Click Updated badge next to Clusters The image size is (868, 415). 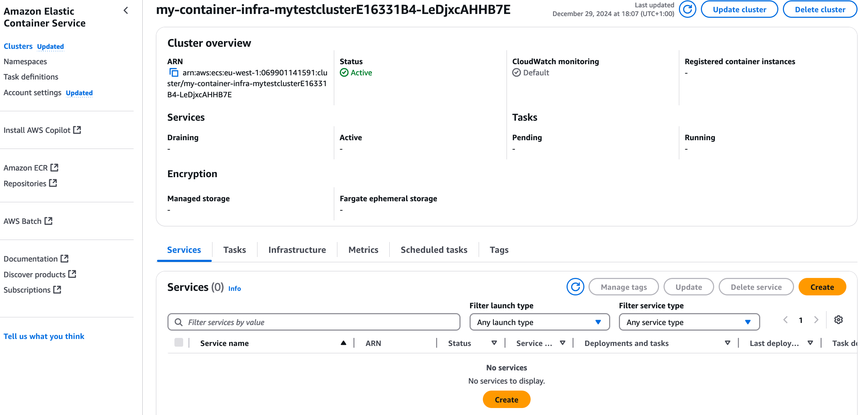50,46
